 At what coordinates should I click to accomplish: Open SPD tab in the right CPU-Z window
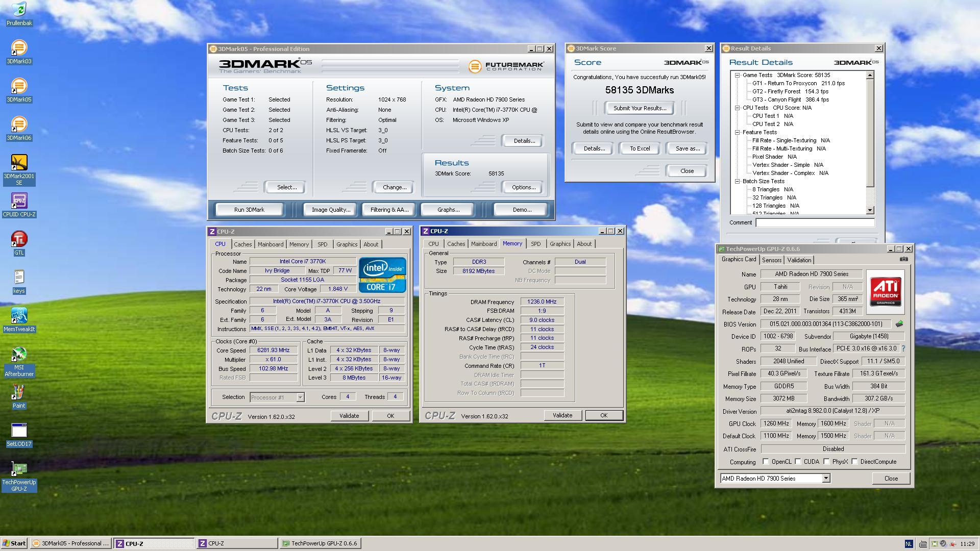(x=535, y=244)
